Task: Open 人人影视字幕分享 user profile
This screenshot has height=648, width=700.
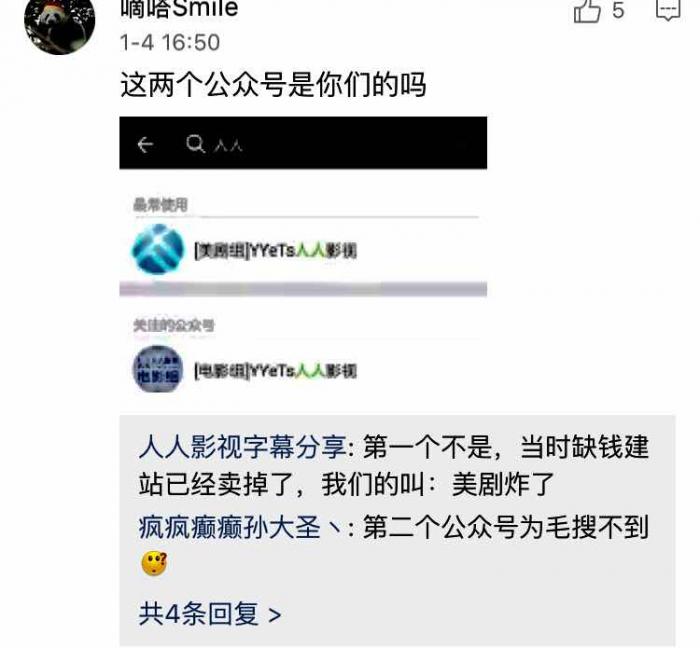Action: pyautogui.click(x=242, y=447)
